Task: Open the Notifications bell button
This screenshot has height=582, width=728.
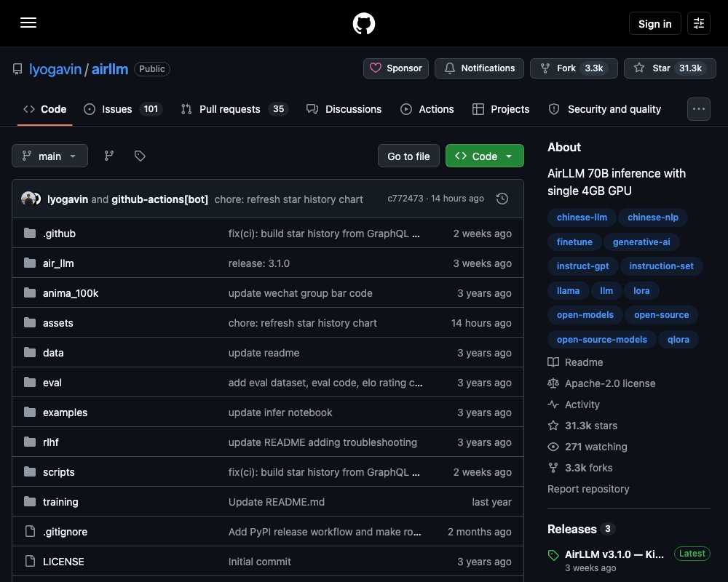Action: point(479,68)
